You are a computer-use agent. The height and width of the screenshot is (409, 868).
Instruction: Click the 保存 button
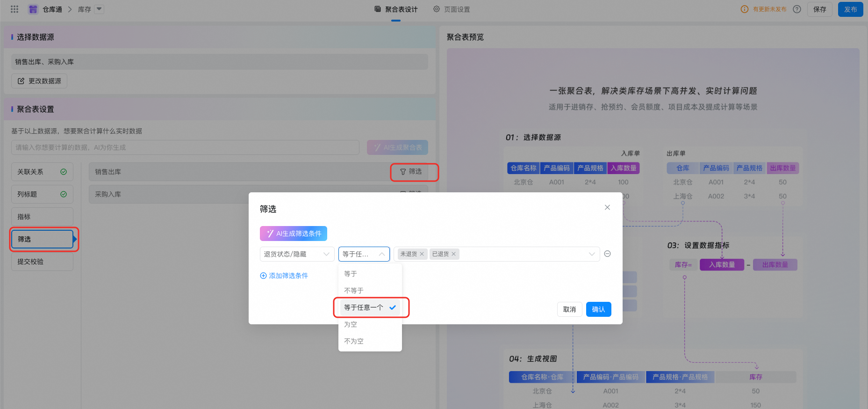[x=820, y=9]
